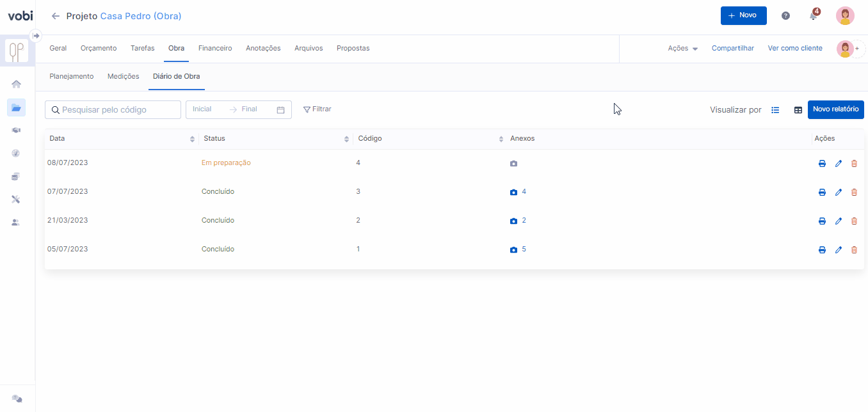868x412 pixels.
Task: Expand the left sidebar with arrow toggle
Action: tap(36, 36)
